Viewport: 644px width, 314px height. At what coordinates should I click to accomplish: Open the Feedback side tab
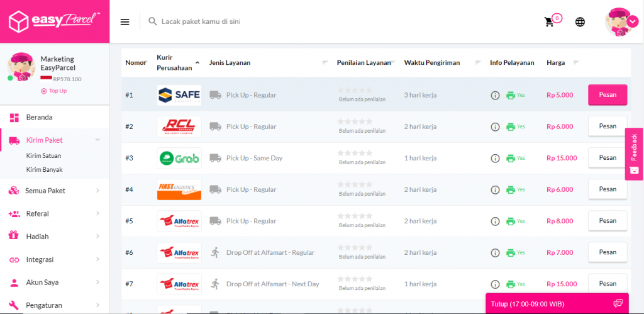tap(634, 154)
